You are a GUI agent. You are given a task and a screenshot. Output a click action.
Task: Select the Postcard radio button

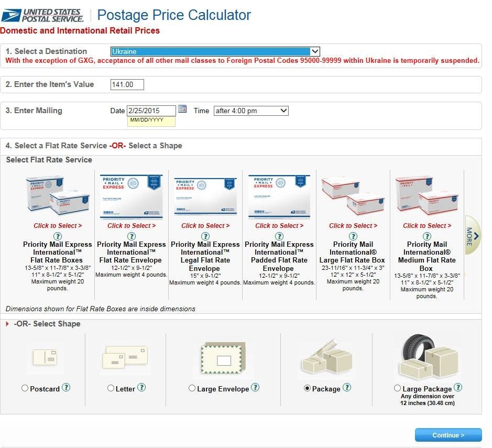(x=25, y=389)
